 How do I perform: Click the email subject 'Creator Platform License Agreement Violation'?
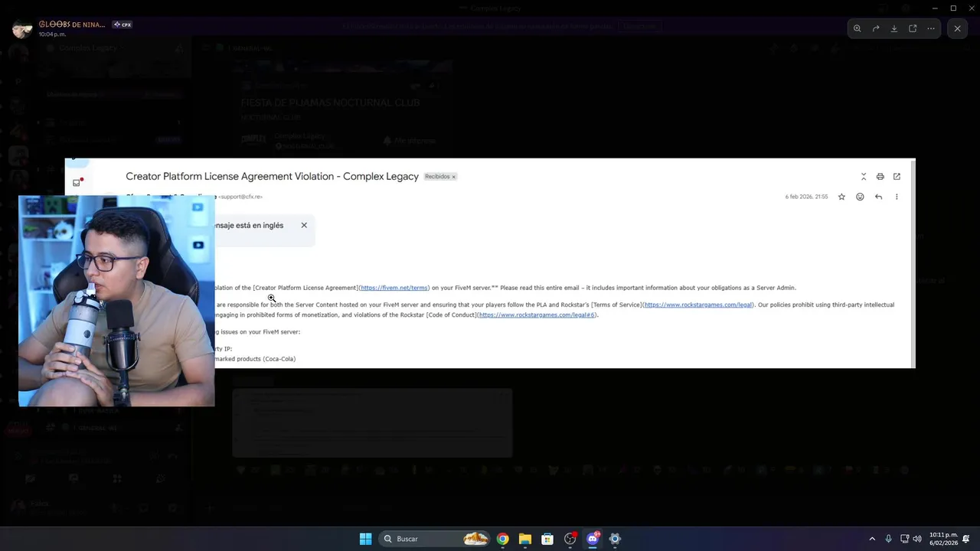click(x=272, y=176)
